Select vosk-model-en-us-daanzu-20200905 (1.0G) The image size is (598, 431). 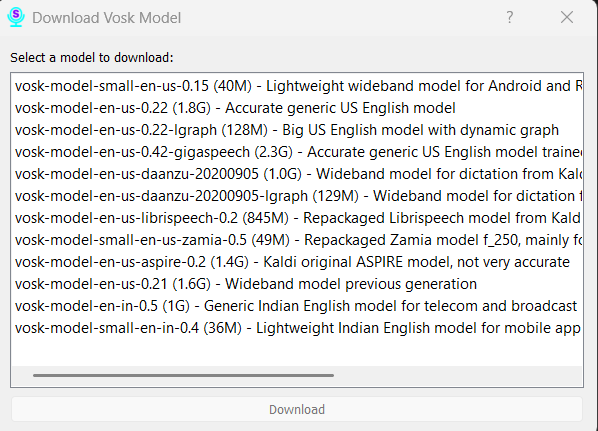pyautogui.click(x=297, y=174)
